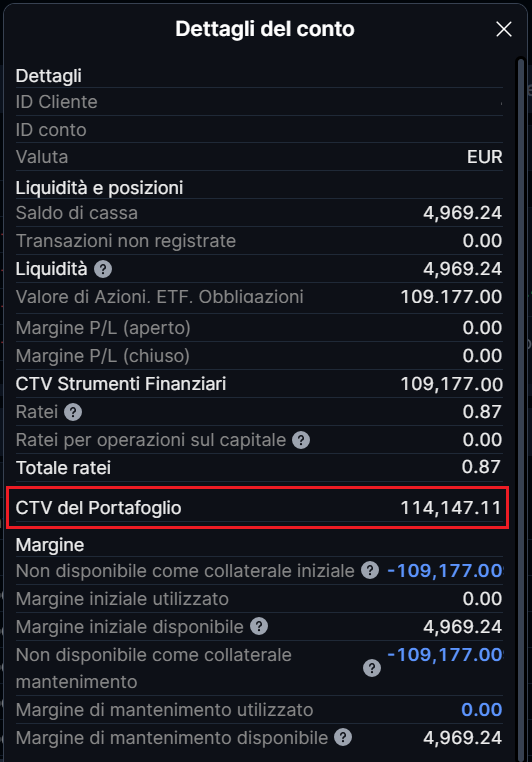Open help for Non disponibile come collaterale mantenimento
This screenshot has height=762, width=532.
pyautogui.click(x=372, y=668)
